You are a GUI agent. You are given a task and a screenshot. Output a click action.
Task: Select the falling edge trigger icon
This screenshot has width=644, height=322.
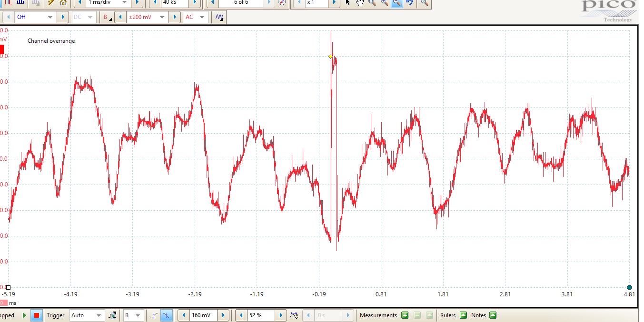click(167, 315)
